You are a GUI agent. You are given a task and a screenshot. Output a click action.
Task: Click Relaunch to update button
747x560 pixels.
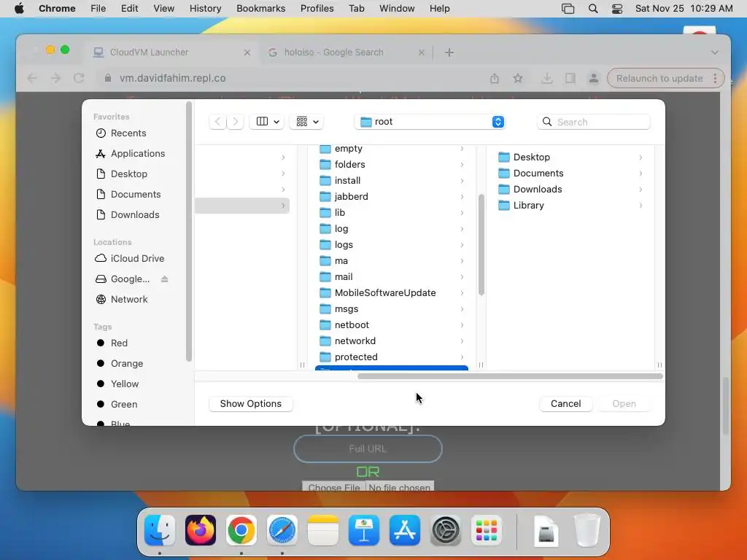[x=659, y=78]
